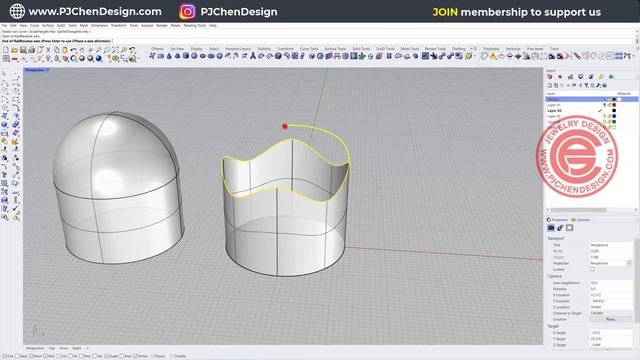Toggle the Mid osnap checkbox
640x360 pixels.
(x=46, y=356)
